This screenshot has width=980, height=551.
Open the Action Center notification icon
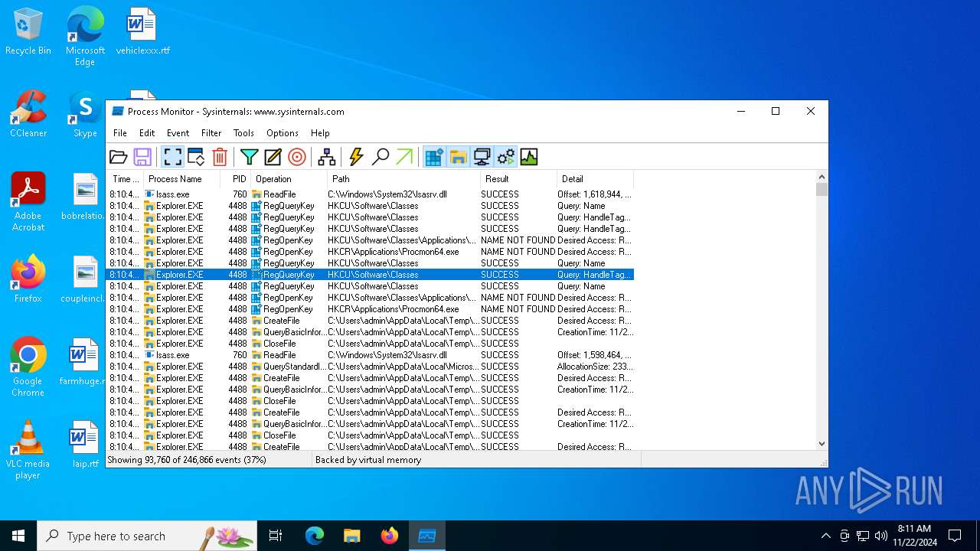pos(955,536)
